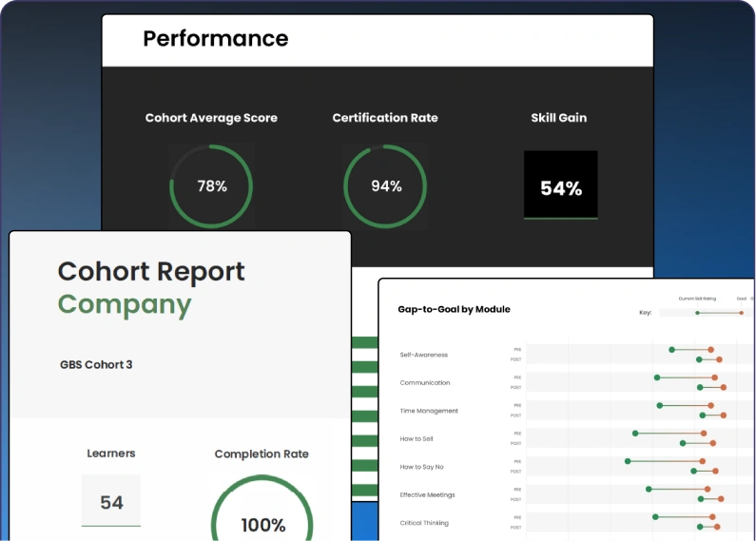Click the POST label in How to Sell row
The height and width of the screenshot is (541, 756).
tap(516, 444)
